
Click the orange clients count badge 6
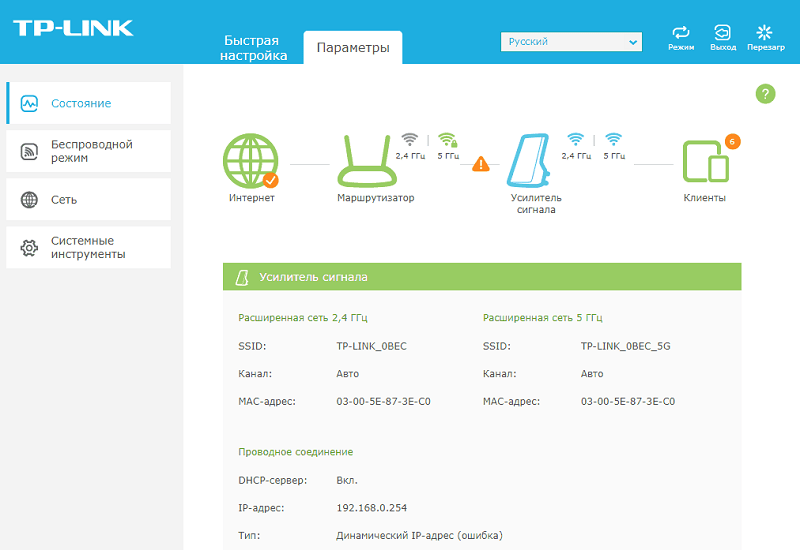tap(732, 141)
